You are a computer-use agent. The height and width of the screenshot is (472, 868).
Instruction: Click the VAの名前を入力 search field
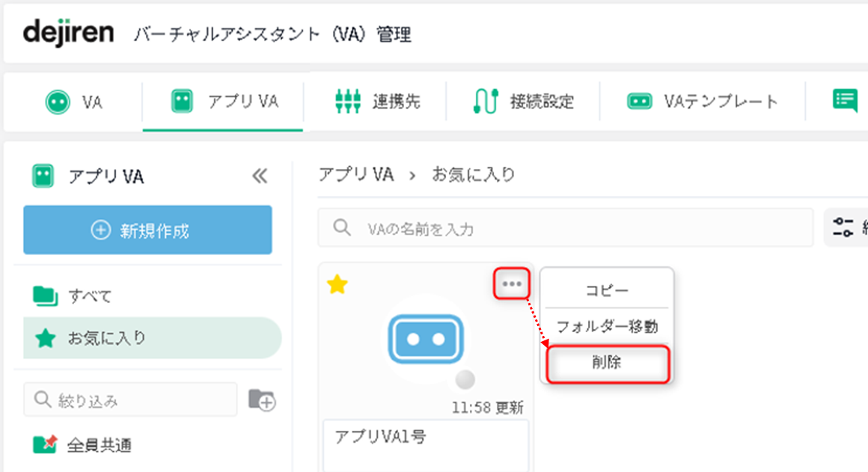(x=565, y=228)
